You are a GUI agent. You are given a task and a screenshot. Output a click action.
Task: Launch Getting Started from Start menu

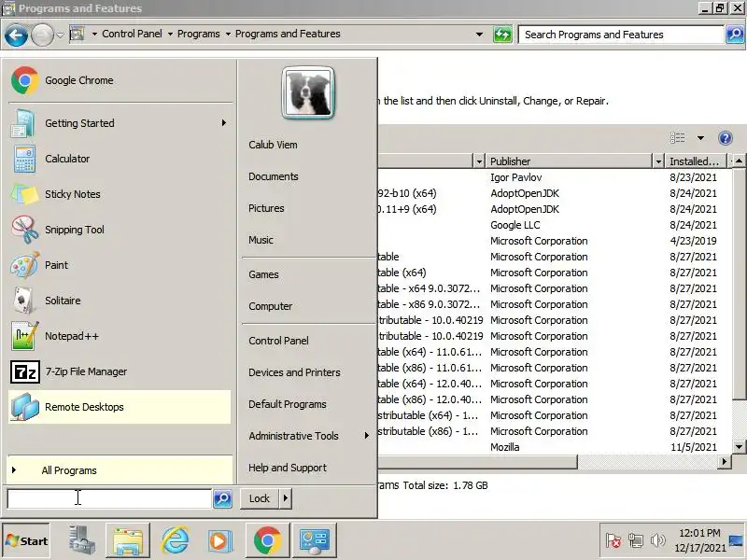(x=120, y=123)
